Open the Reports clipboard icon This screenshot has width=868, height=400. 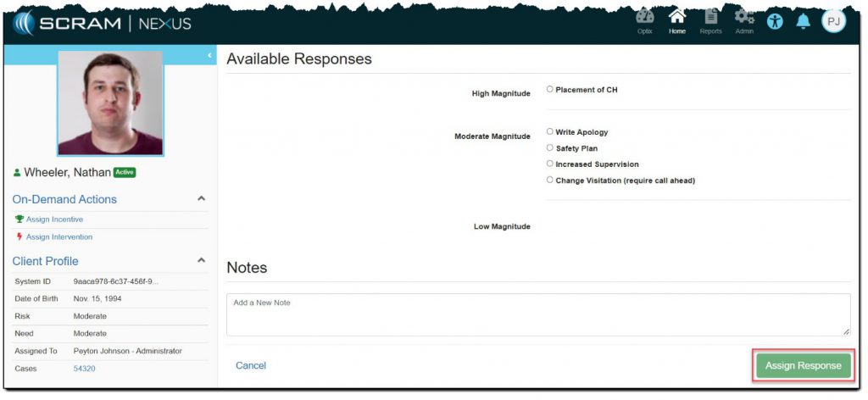pos(710,19)
